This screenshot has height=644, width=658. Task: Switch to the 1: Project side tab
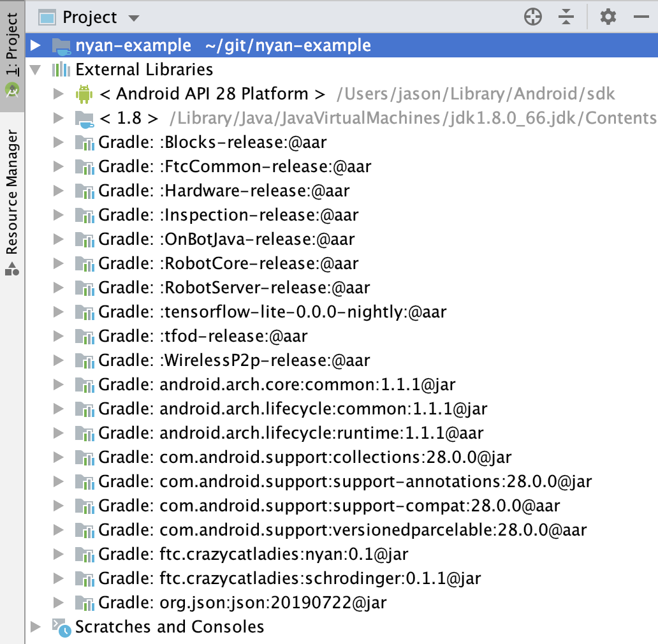click(12, 56)
